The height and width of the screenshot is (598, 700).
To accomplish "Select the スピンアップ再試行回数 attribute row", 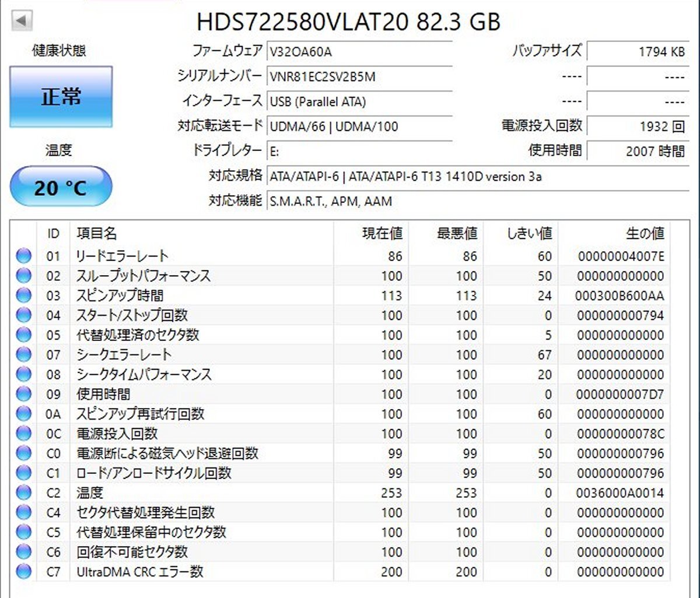I will click(x=341, y=414).
